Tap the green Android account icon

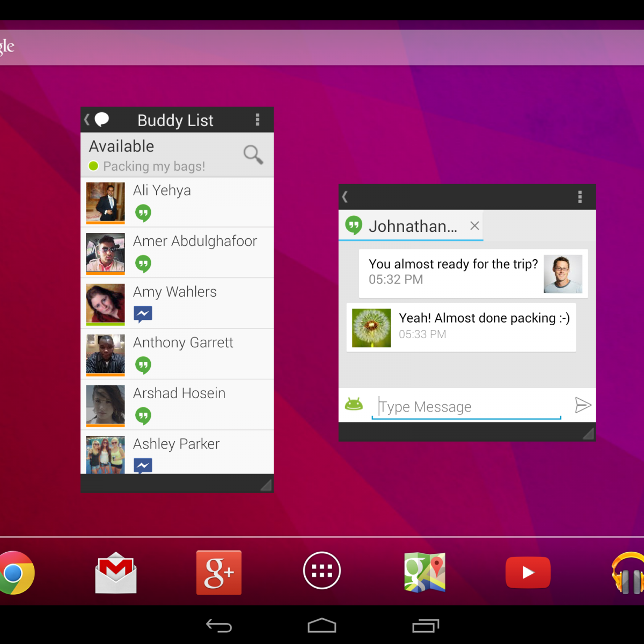tap(354, 405)
